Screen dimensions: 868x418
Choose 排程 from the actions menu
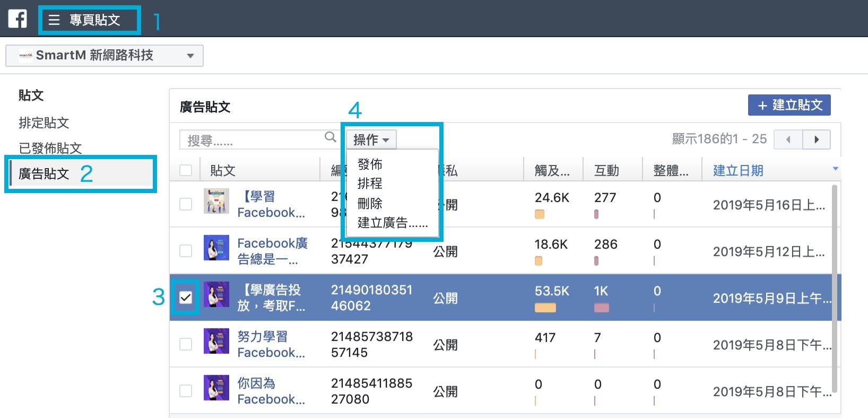pos(370,184)
